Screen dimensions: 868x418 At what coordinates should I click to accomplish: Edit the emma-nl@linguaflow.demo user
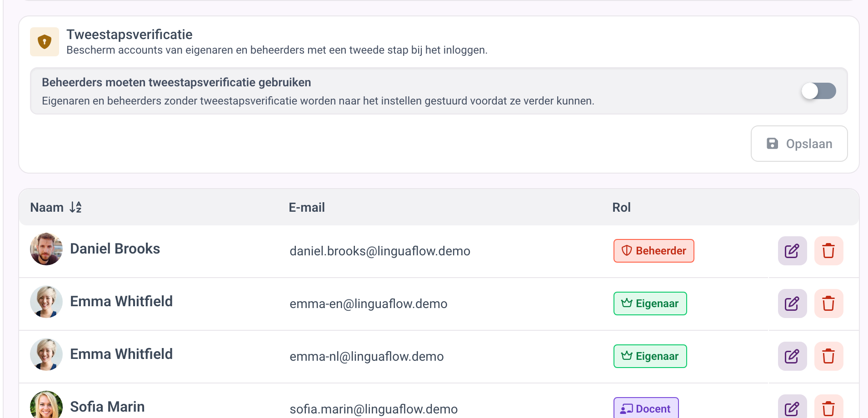792,356
